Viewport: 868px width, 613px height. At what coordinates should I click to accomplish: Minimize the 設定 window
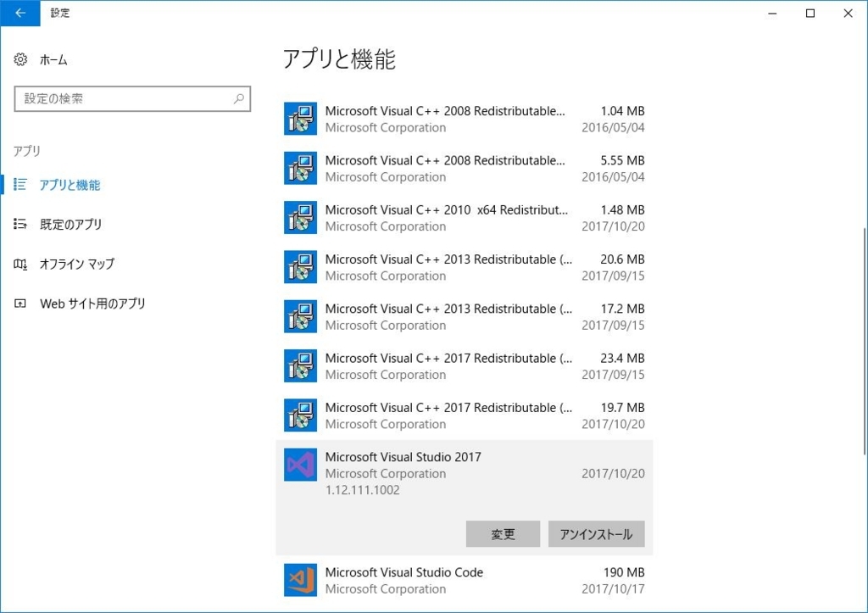[x=772, y=14]
